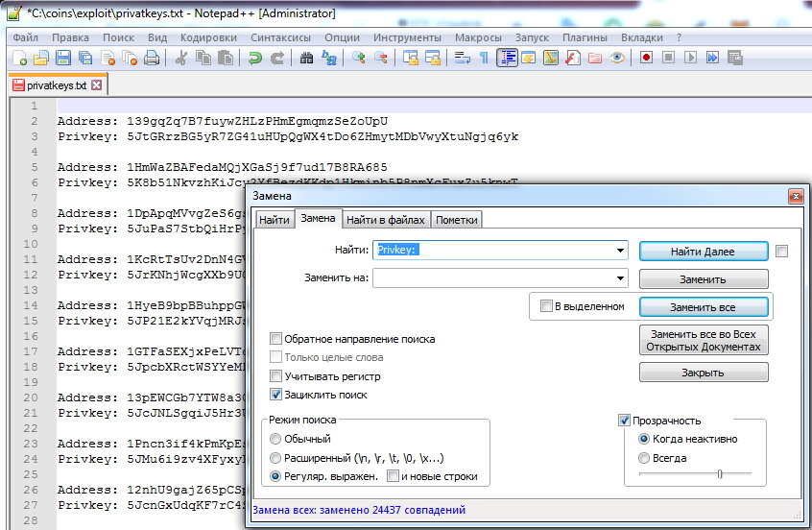This screenshot has width=812, height=530.
Task: Start macro recording with the red dot icon
Action: pos(646,58)
